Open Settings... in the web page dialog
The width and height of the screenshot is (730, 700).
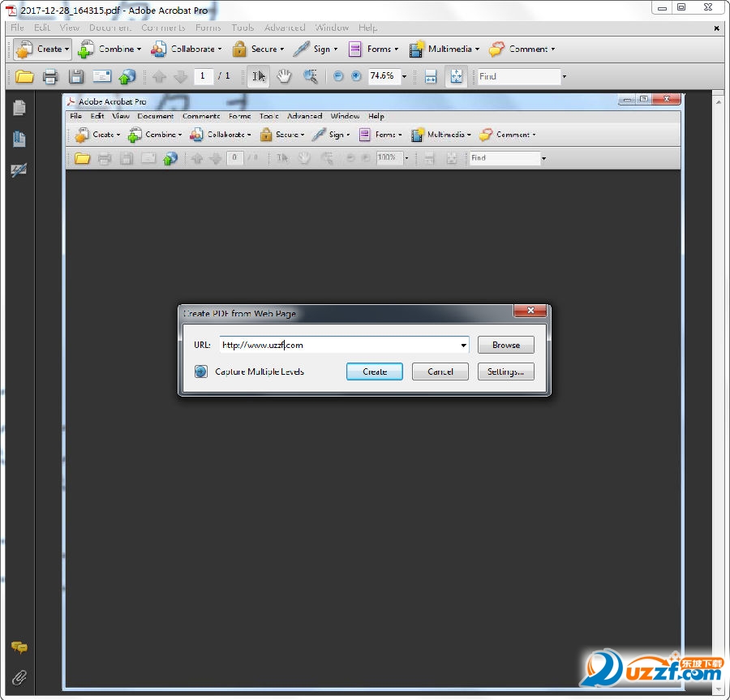pyautogui.click(x=505, y=371)
